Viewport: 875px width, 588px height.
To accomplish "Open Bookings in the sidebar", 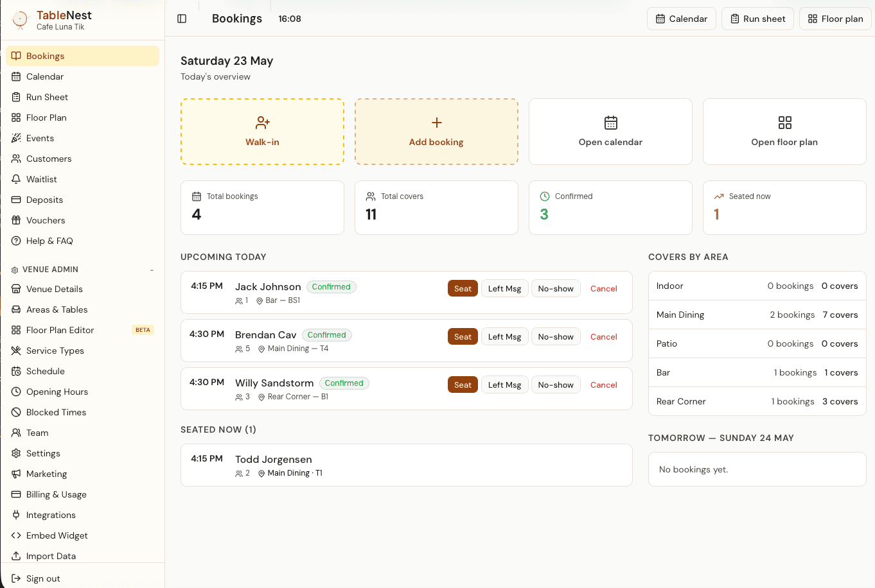I will pyautogui.click(x=82, y=56).
